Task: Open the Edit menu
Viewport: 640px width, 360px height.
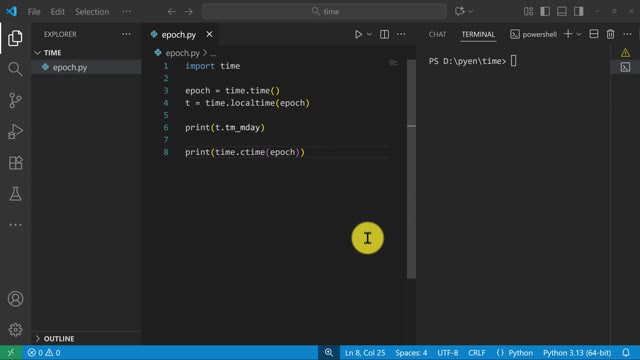Action: pyautogui.click(x=58, y=11)
